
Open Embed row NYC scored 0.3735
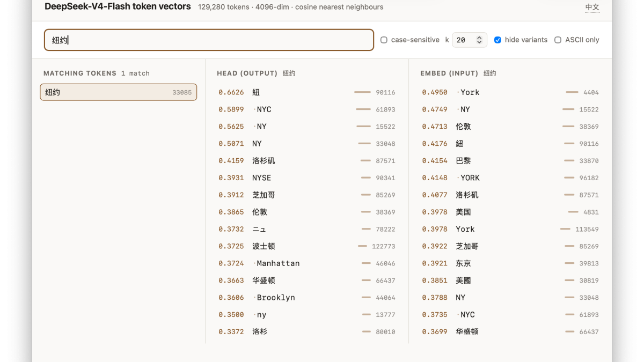[510, 315]
